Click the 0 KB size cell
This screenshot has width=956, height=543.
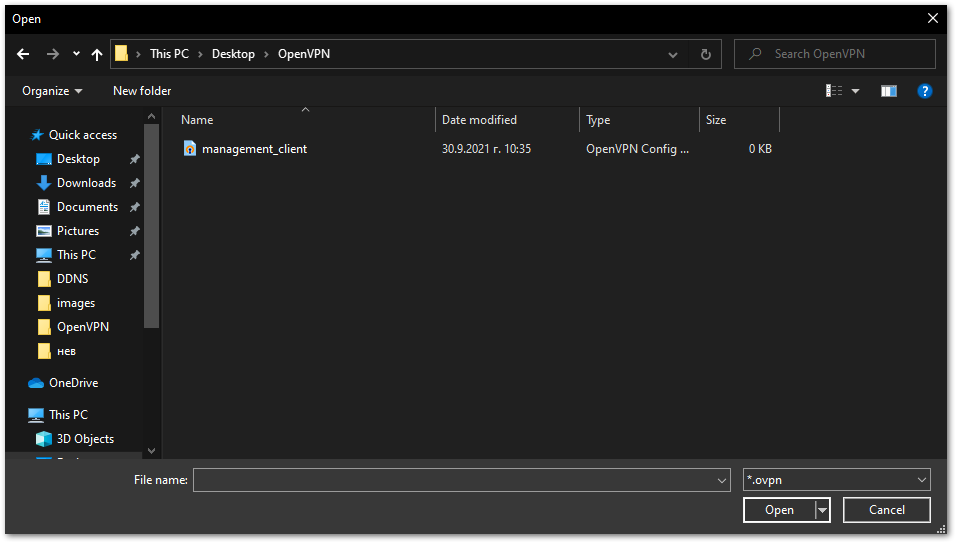coord(760,149)
